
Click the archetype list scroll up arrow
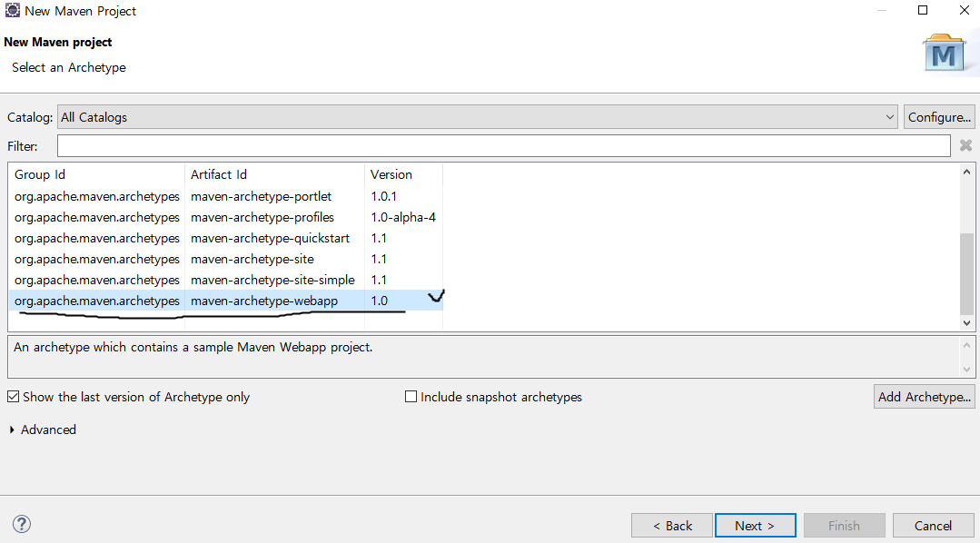coord(966,172)
